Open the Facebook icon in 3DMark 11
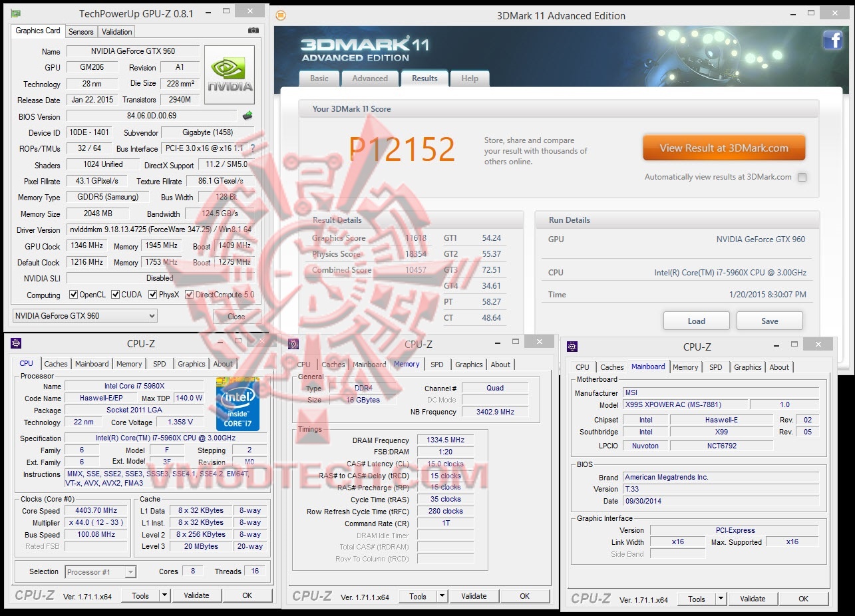855x616 pixels. [x=833, y=40]
